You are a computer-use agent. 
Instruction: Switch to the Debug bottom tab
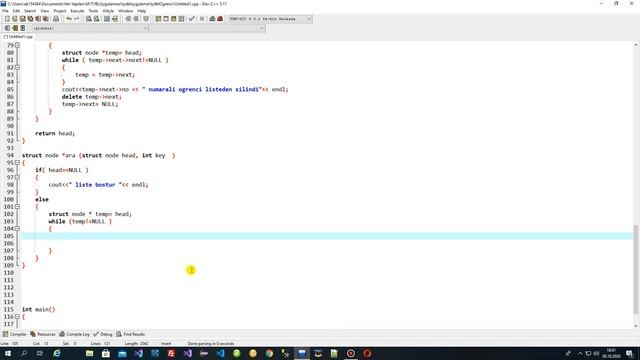click(103, 334)
